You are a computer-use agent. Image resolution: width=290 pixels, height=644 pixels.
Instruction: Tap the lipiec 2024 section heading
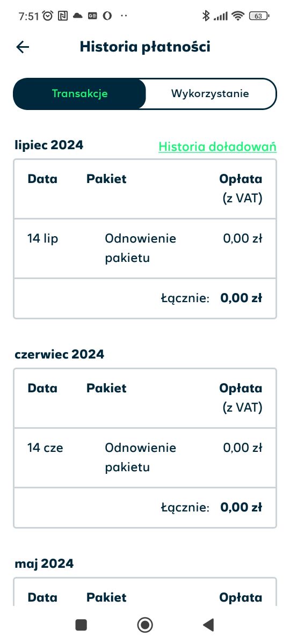click(x=49, y=145)
